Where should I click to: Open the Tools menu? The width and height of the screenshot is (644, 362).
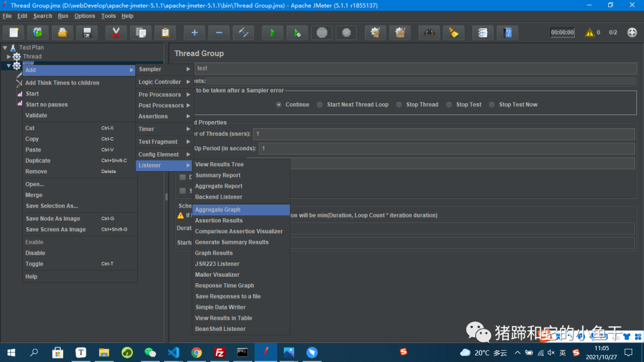pos(109,16)
